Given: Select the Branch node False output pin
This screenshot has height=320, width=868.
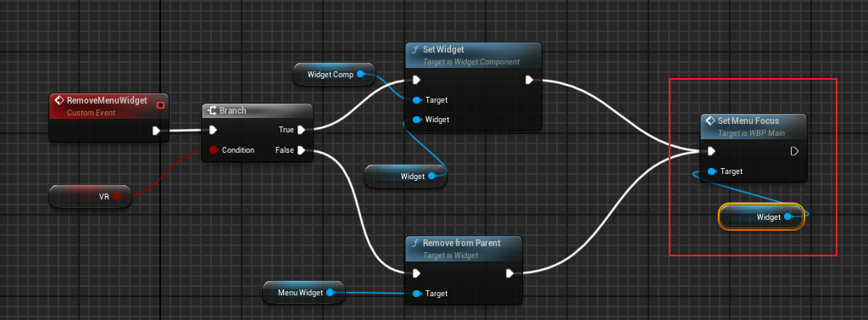Looking at the screenshot, I should 301,149.
